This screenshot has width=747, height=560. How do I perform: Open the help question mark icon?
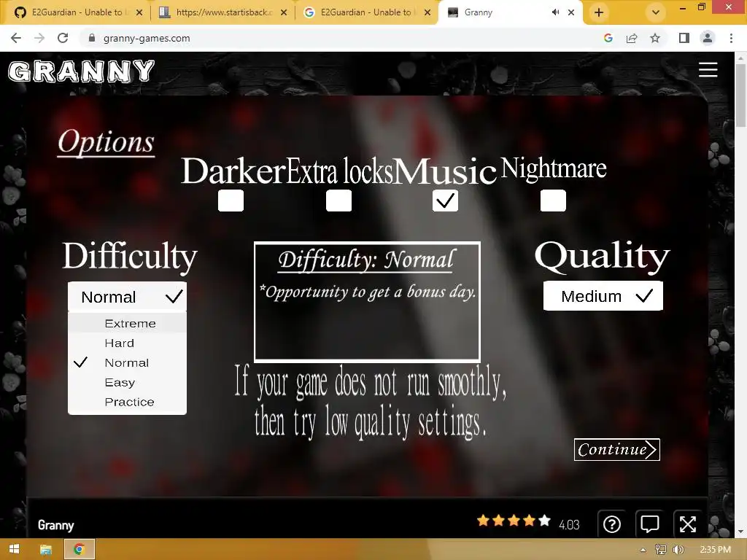pos(612,524)
